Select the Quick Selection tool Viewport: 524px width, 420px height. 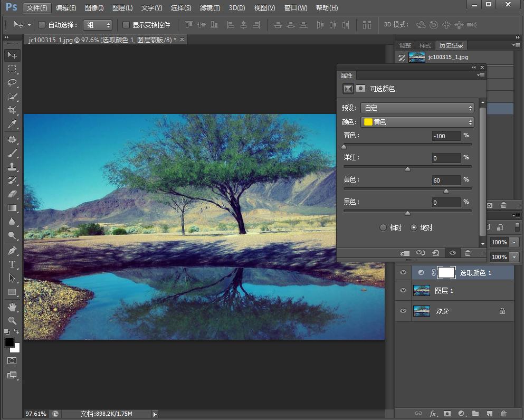point(12,97)
